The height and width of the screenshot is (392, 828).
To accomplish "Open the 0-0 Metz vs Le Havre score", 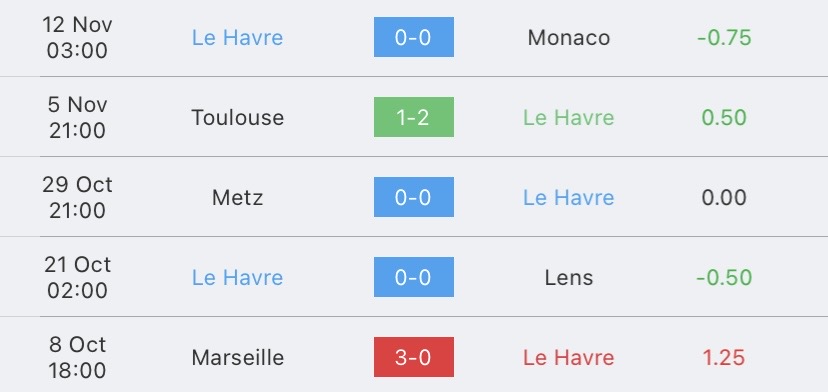I will 413,197.
